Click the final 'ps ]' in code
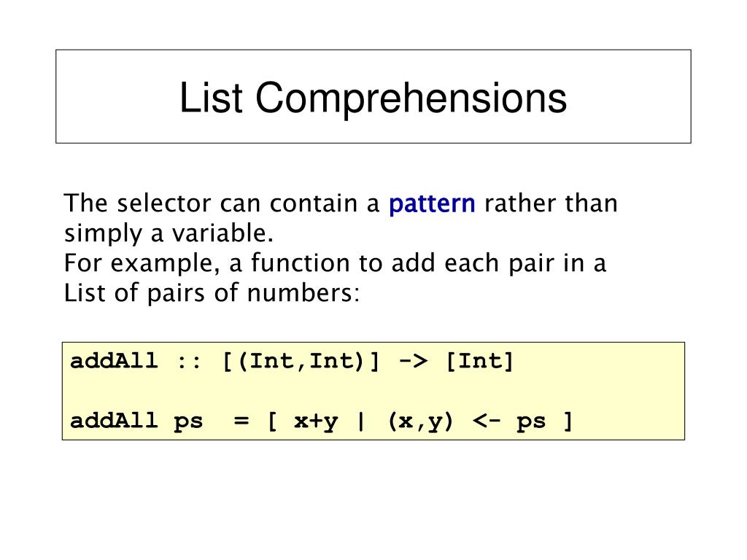Screen dimensions: 747x560 point(544,422)
